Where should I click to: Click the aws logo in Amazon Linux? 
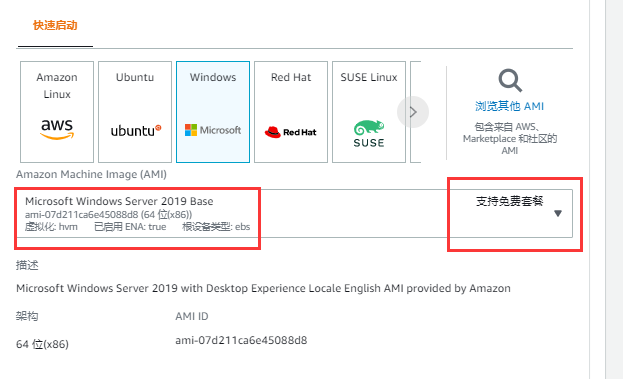click(57, 129)
